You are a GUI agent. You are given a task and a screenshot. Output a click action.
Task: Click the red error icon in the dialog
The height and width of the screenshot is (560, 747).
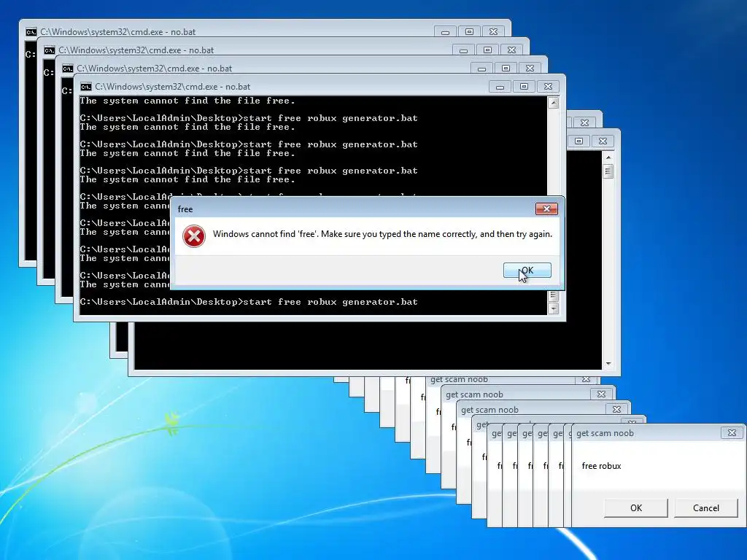click(x=194, y=236)
